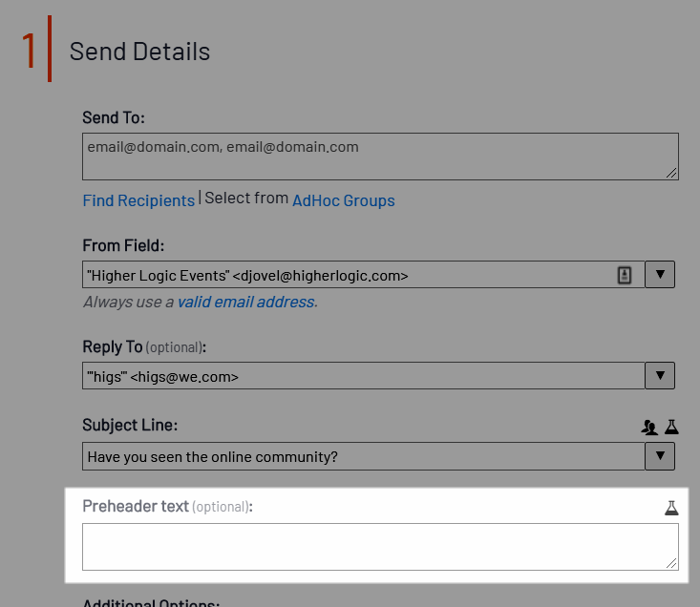This screenshot has height=607, width=700.
Task: Open the Find Recipients link
Action: (138, 200)
